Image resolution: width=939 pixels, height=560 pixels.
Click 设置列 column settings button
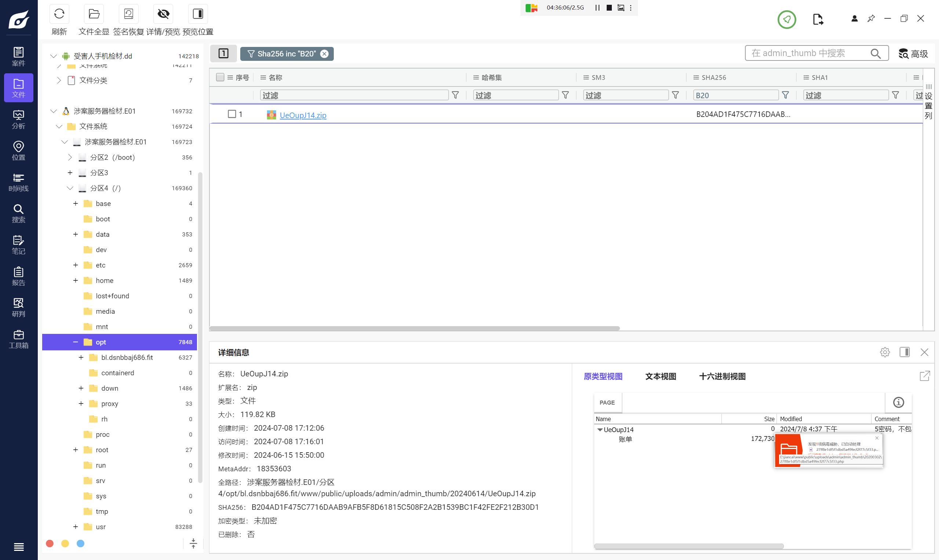(928, 102)
